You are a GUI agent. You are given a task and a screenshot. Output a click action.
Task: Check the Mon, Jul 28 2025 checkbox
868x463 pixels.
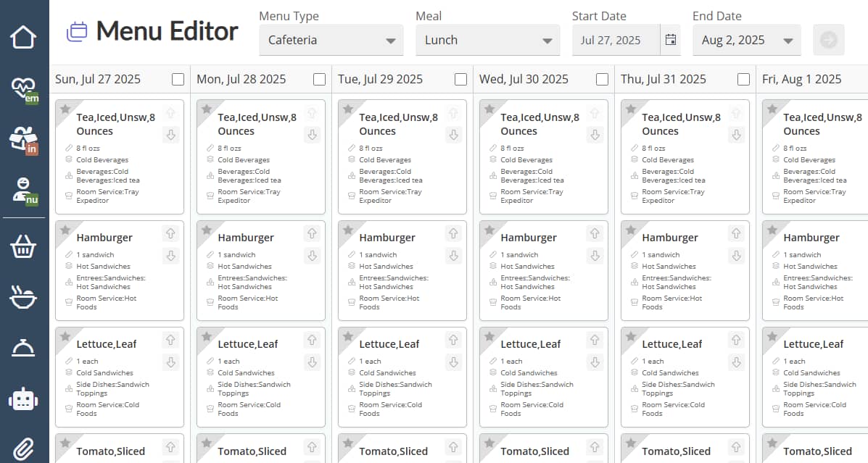[x=319, y=80]
